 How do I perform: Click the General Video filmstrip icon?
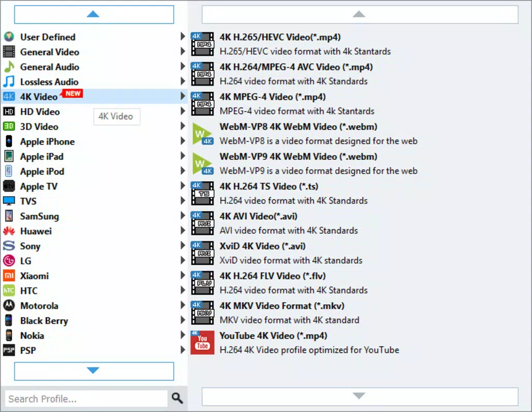[x=9, y=51]
